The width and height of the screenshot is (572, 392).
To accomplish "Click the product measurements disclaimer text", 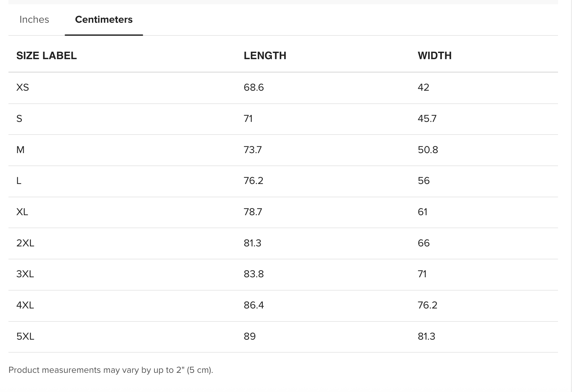I will (111, 370).
